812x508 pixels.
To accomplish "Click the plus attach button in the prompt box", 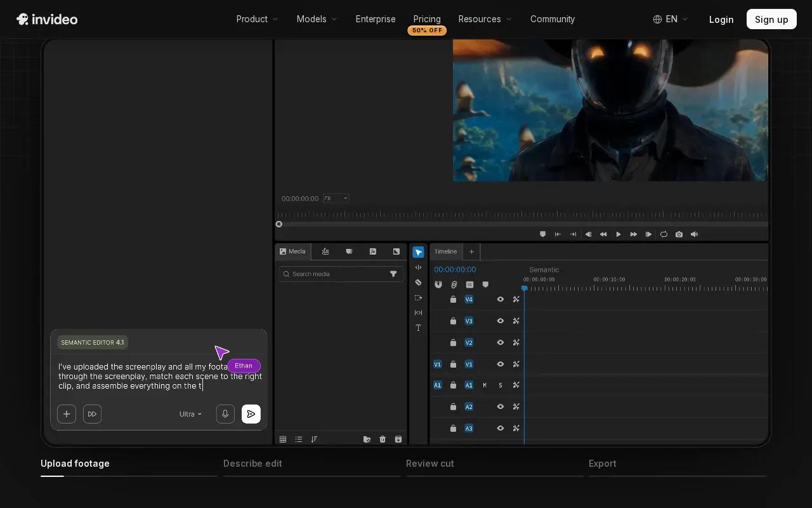I will click(x=67, y=414).
